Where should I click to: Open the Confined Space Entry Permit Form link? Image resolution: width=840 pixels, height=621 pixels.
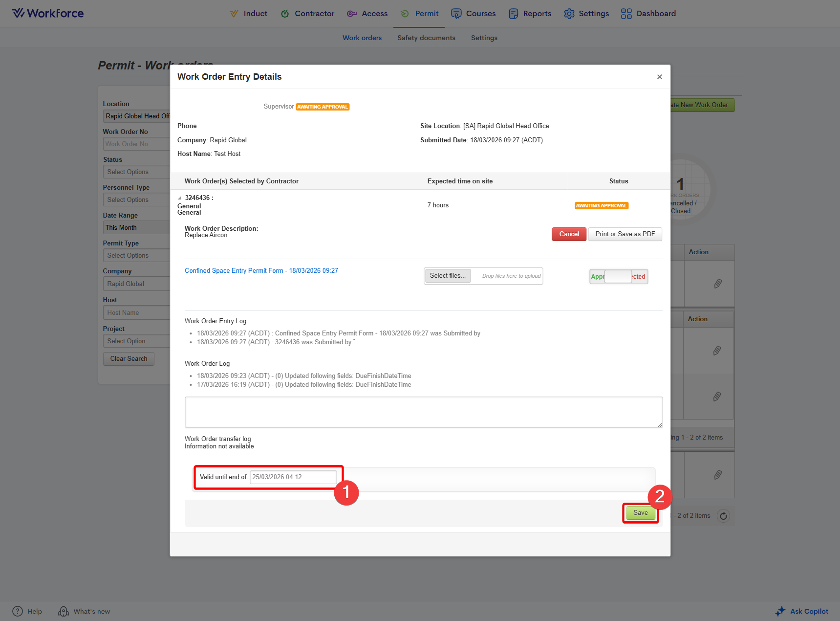pos(261,271)
